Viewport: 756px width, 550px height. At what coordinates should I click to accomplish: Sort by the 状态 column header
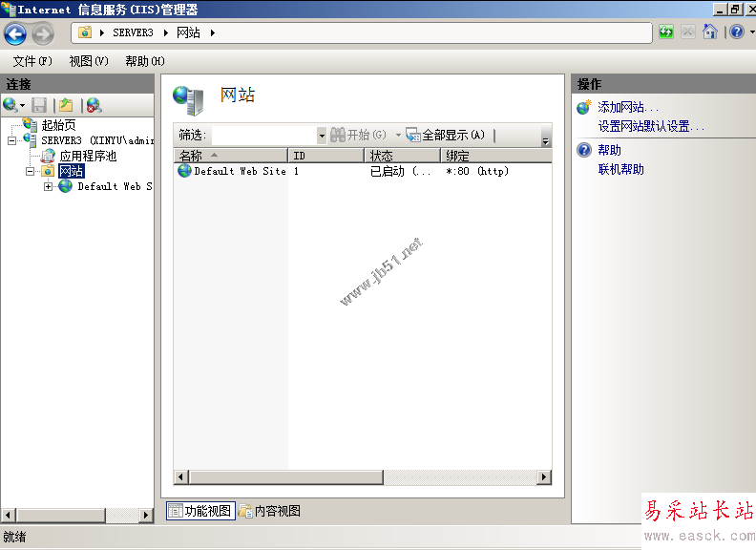403,156
